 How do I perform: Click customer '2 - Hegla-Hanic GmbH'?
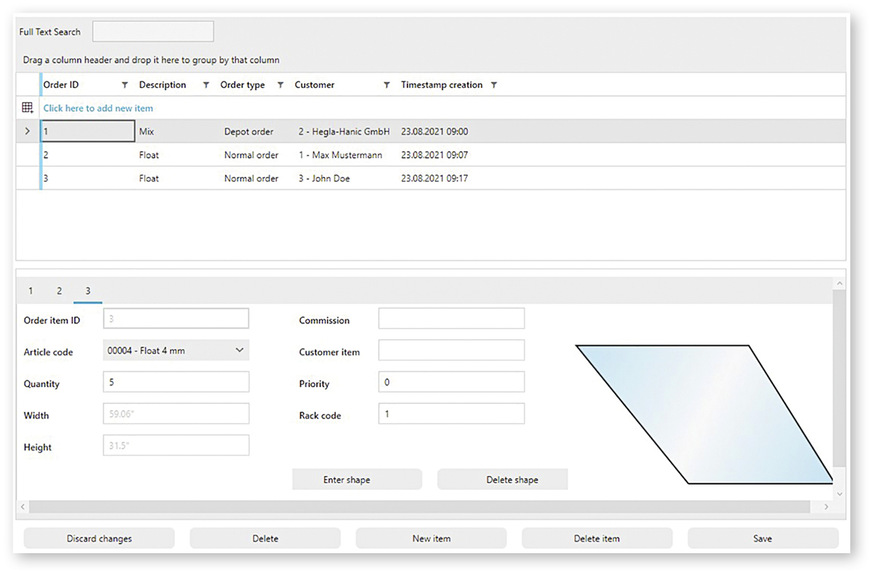(x=344, y=132)
